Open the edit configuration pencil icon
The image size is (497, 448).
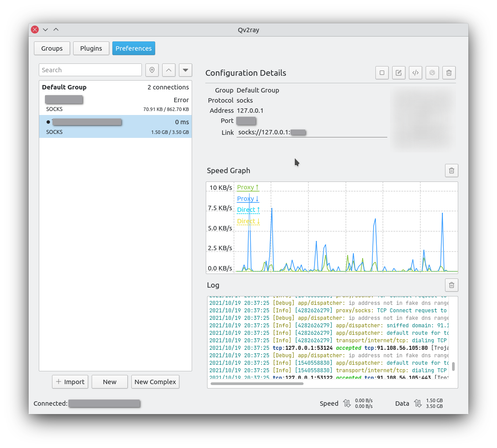399,73
